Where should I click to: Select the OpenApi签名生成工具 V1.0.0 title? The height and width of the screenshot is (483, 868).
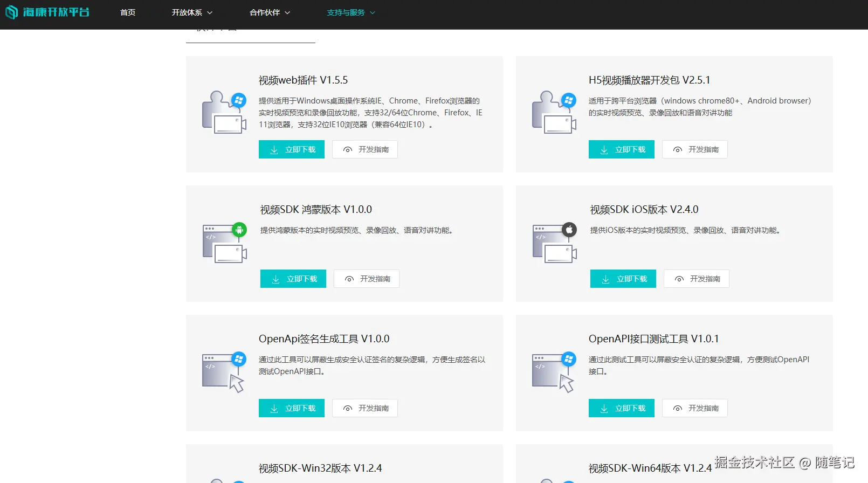point(324,339)
